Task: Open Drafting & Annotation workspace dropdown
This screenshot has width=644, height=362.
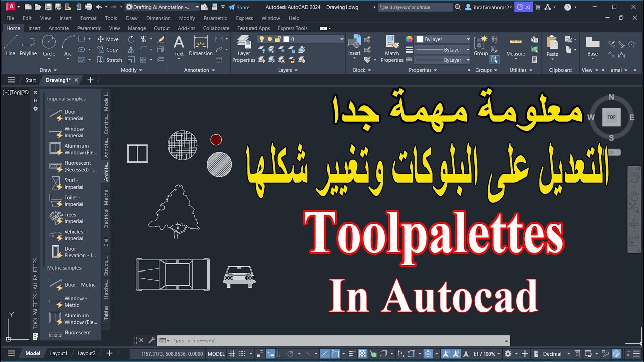Action: [162, 7]
